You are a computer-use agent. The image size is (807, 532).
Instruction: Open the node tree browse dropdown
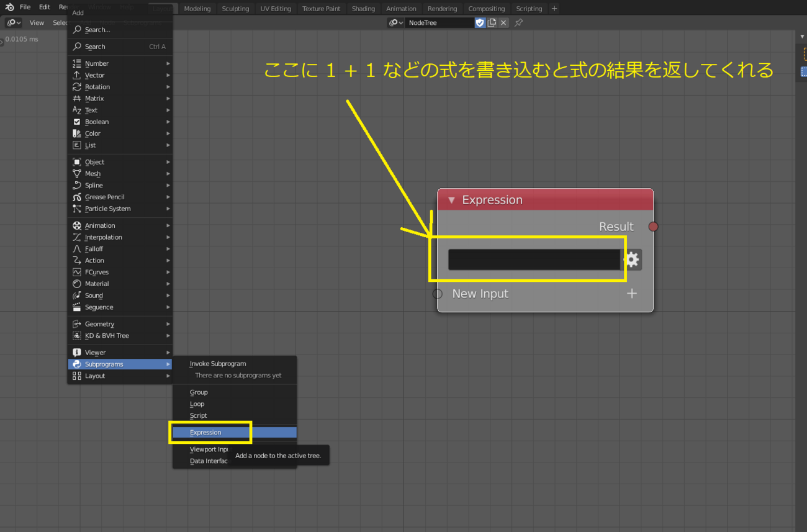(396, 23)
